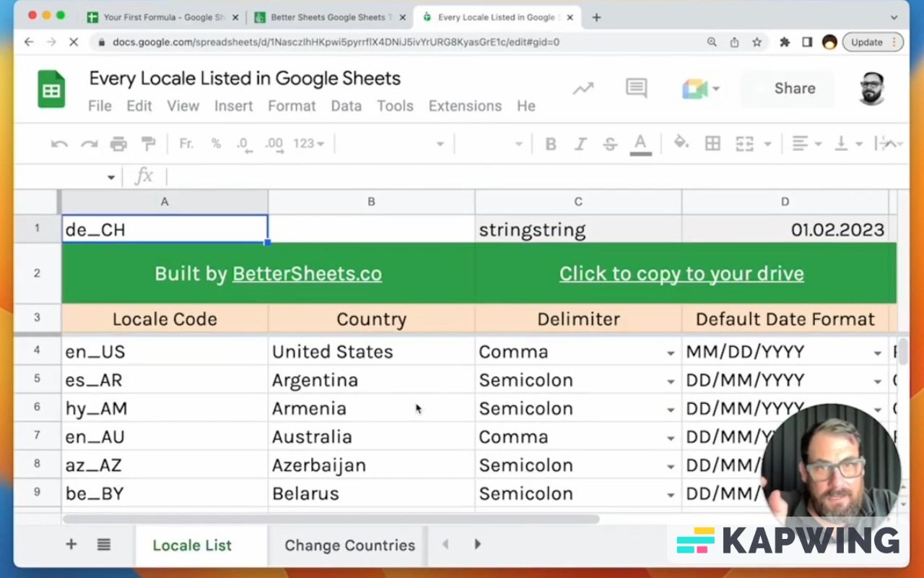Open the name box dropdown arrow
Viewport: 924px width, 578px height.
point(111,177)
